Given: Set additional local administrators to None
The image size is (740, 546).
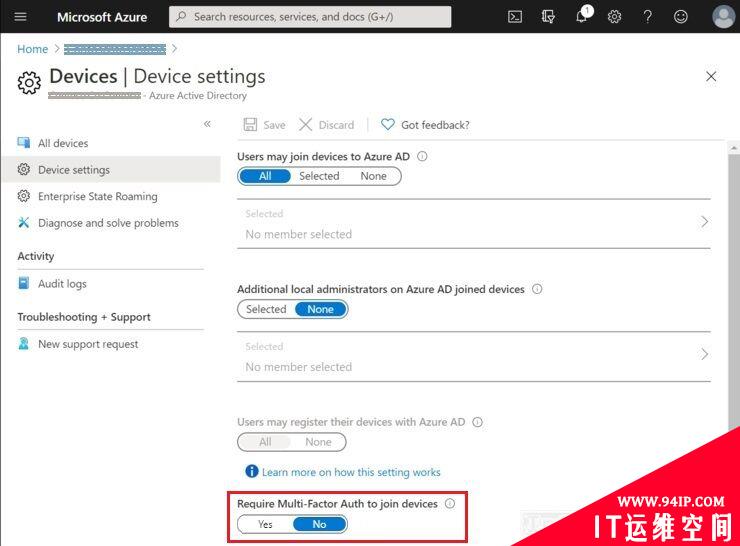Looking at the screenshot, I should point(320,309).
